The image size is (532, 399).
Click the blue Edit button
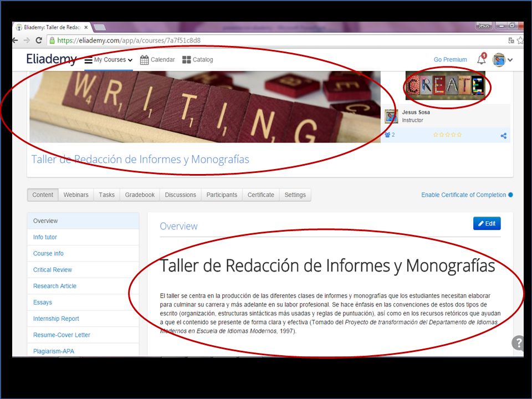(487, 223)
